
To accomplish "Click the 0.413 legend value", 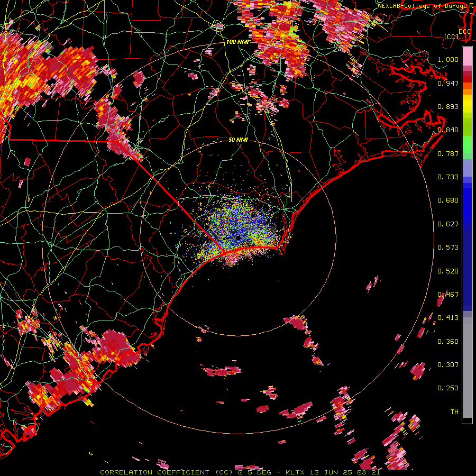I will [448, 318].
